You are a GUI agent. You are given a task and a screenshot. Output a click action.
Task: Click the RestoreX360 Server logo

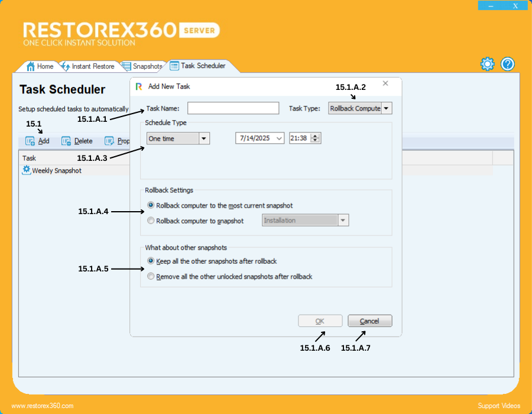click(x=121, y=34)
